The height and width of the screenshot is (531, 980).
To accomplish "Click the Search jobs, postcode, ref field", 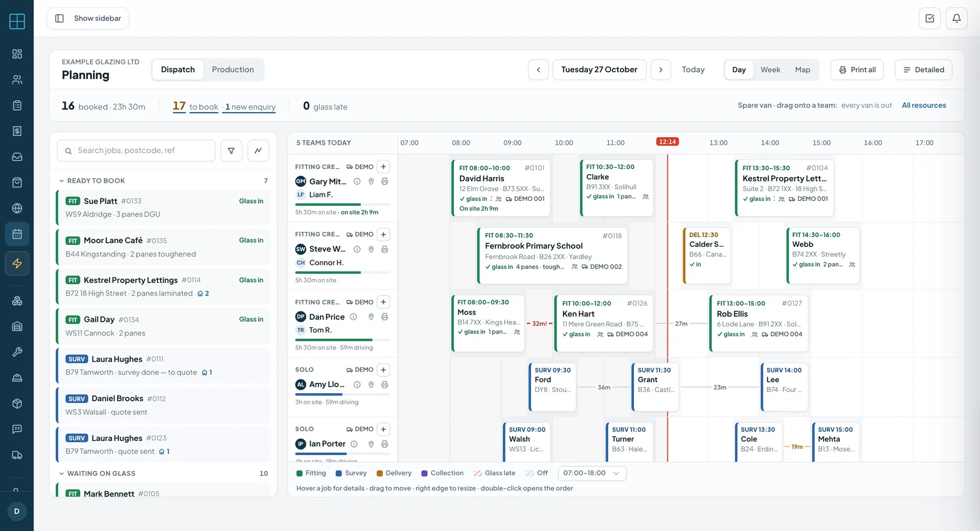I will pyautogui.click(x=136, y=151).
